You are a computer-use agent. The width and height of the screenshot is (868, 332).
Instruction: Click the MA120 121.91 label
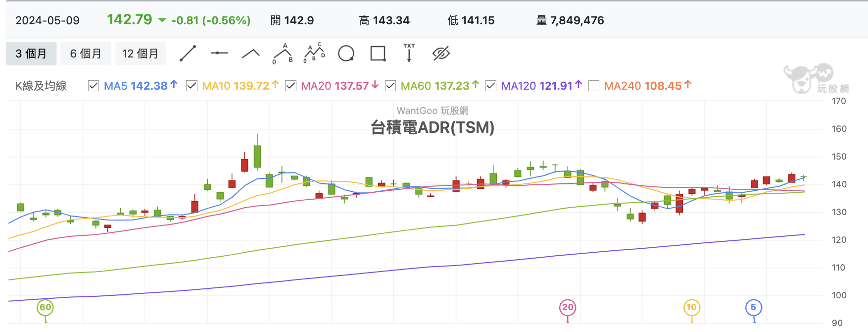click(x=542, y=86)
